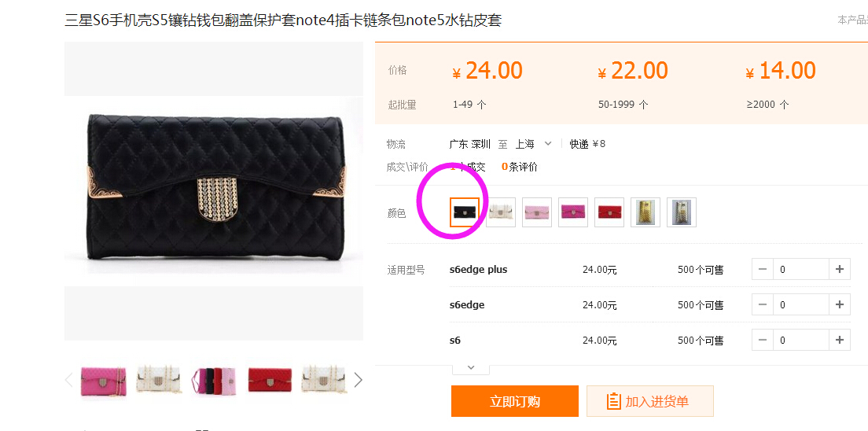Viewport: 868px width, 431px height.
Task: Choose the gold color option
Action: (x=645, y=212)
